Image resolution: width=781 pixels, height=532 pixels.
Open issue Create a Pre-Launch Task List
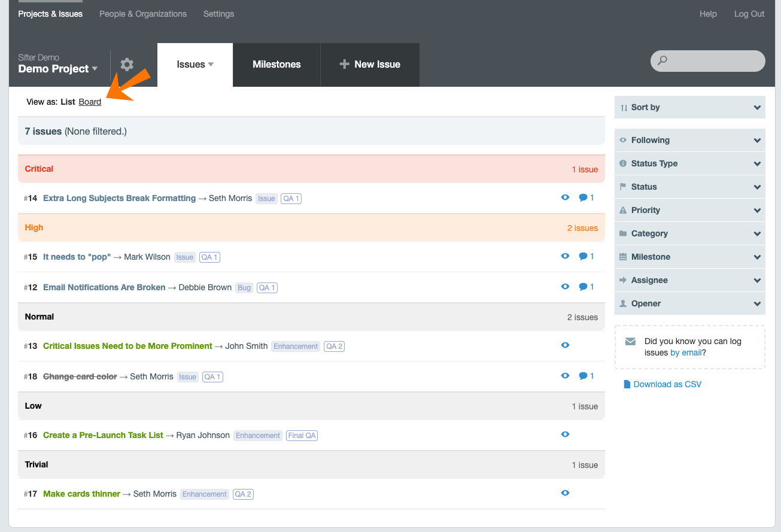pos(103,435)
